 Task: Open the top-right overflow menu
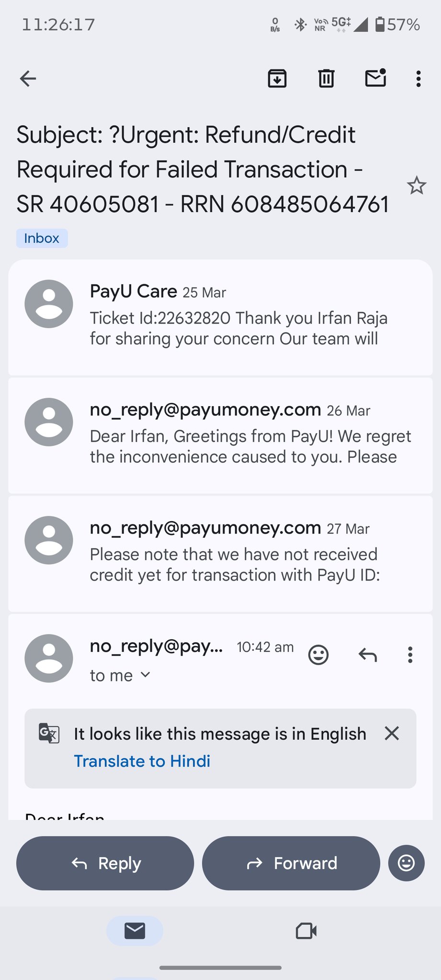pyautogui.click(x=418, y=78)
